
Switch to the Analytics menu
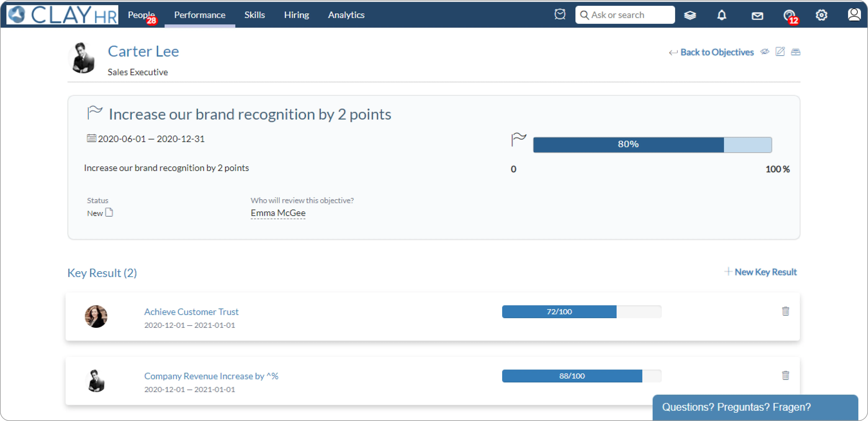(x=346, y=15)
